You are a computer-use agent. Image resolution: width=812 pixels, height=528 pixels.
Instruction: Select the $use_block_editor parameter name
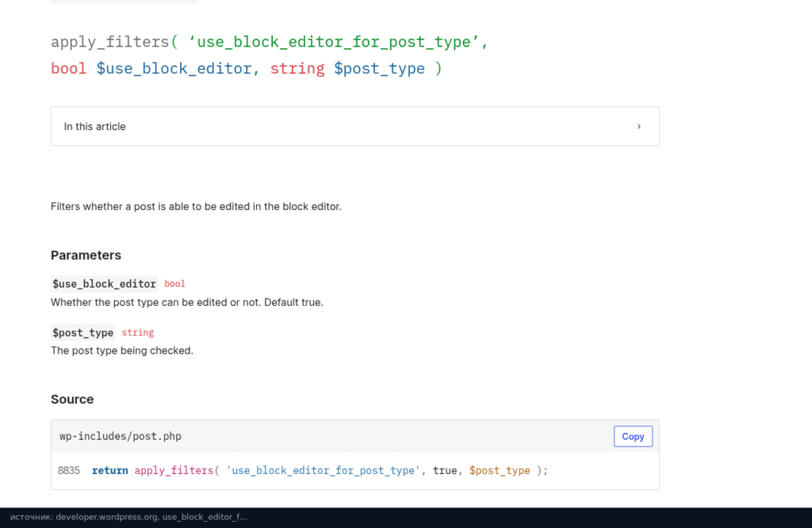tap(104, 284)
